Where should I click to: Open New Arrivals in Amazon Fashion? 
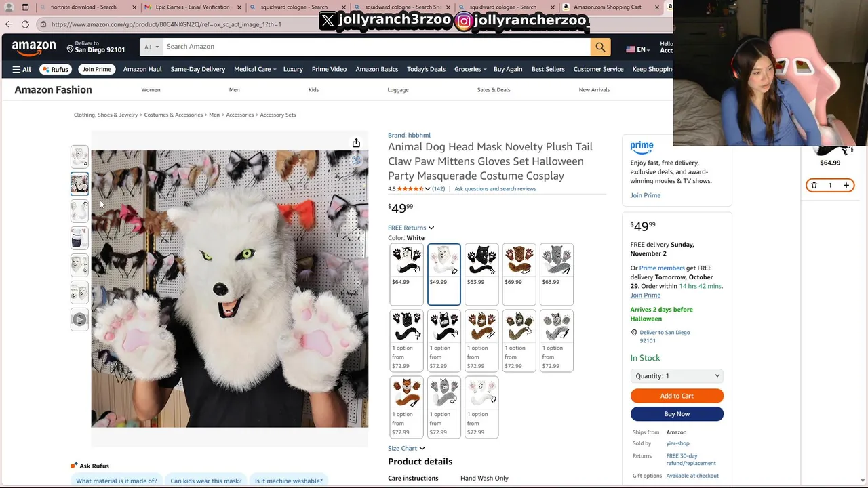tap(594, 89)
